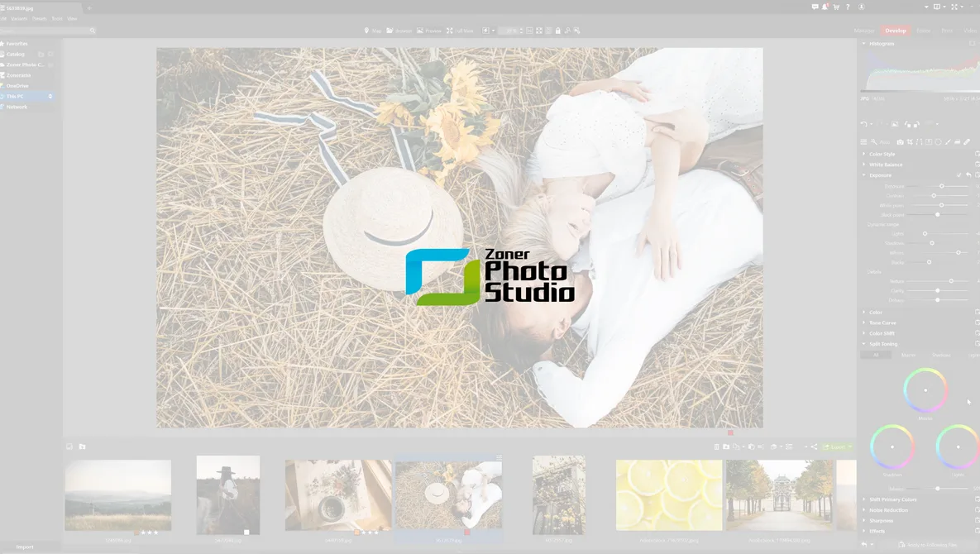This screenshot has height=554, width=980.
Task: Click the fit-to-screen zoom icon
Action: click(538, 31)
